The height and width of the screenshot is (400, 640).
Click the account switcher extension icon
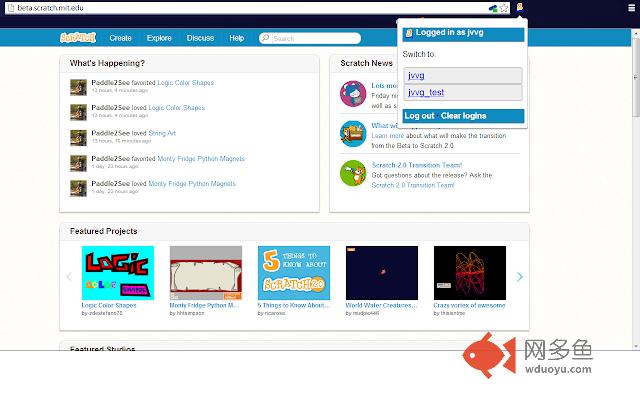520,7
